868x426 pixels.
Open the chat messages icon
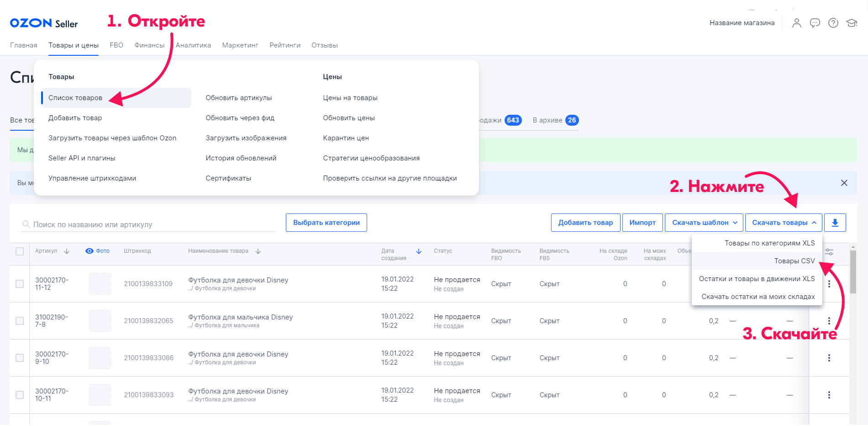coord(815,23)
